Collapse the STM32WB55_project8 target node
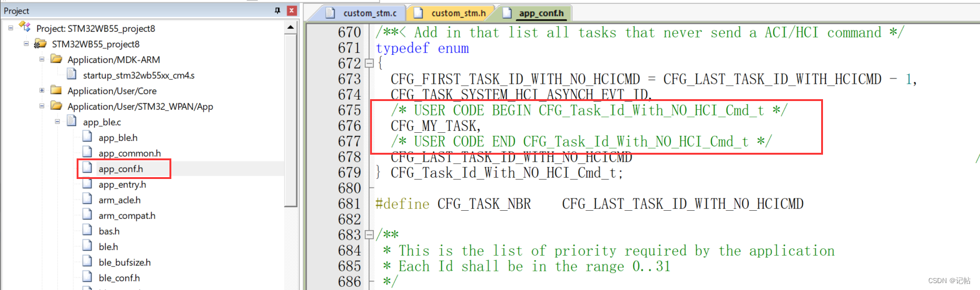The height and width of the screenshot is (290, 980). 26,44
